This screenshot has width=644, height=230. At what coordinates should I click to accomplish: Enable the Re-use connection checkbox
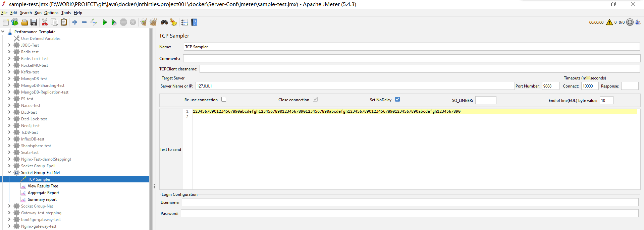pos(224,99)
